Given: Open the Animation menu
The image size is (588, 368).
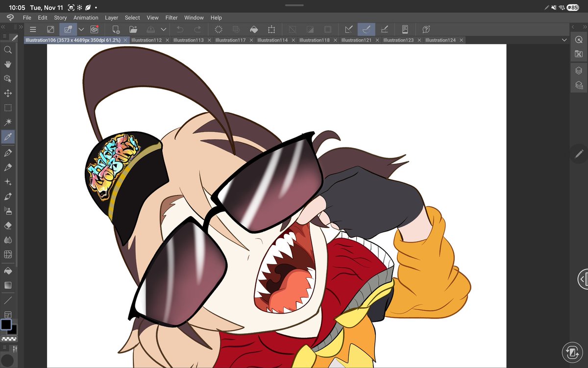Looking at the screenshot, I should tap(86, 18).
